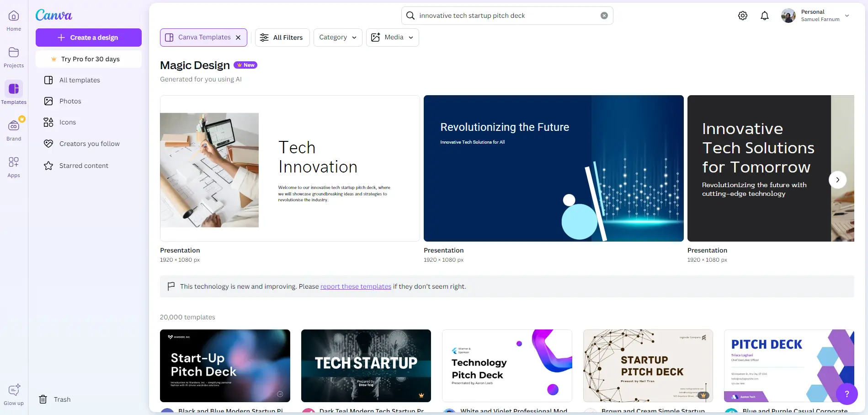Click the All Filters sliders icon
Image resolution: width=868 pixels, height=415 pixels.
[x=264, y=38]
